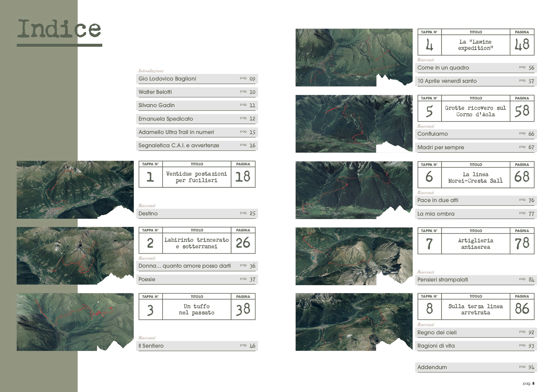This screenshot has width=551, height=392.
Task: Open the 'Poesie' entry
Action: pyautogui.click(x=197, y=280)
